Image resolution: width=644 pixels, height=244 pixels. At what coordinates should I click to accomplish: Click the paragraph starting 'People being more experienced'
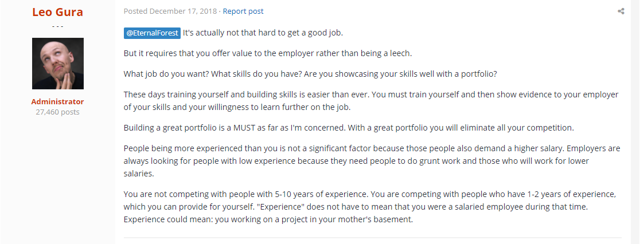[x=371, y=160]
